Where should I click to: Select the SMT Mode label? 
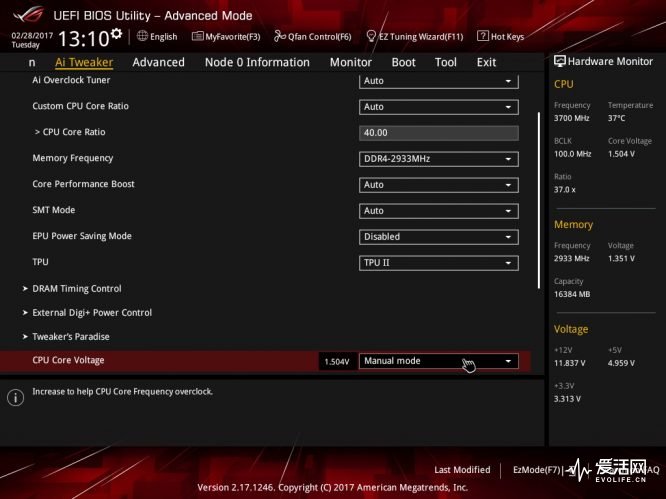coord(54,210)
